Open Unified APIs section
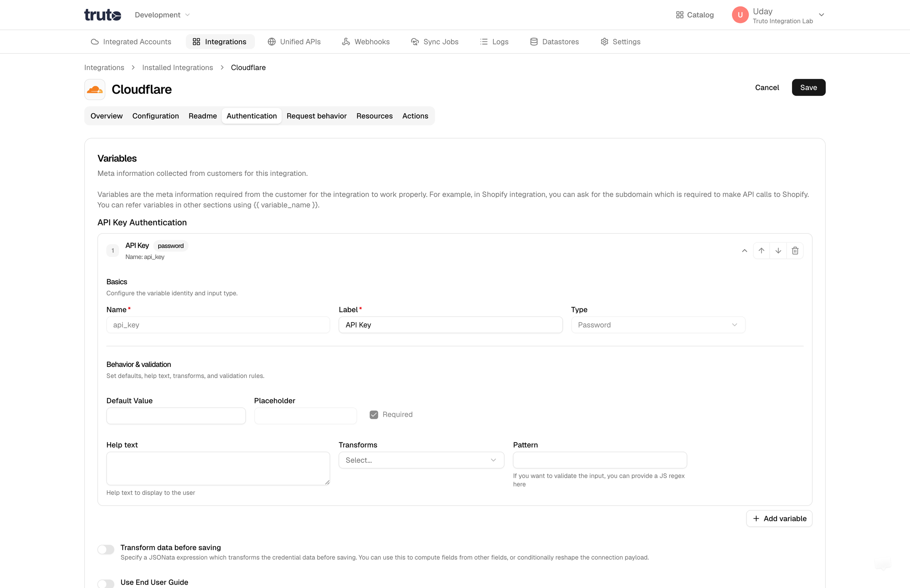The height and width of the screenshot is (588, 910). [294, 42]
